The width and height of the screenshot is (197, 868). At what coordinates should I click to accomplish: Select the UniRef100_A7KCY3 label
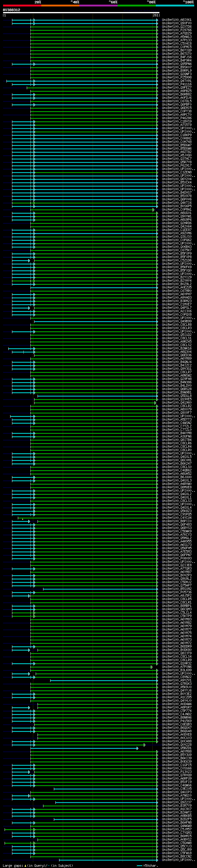176,535
